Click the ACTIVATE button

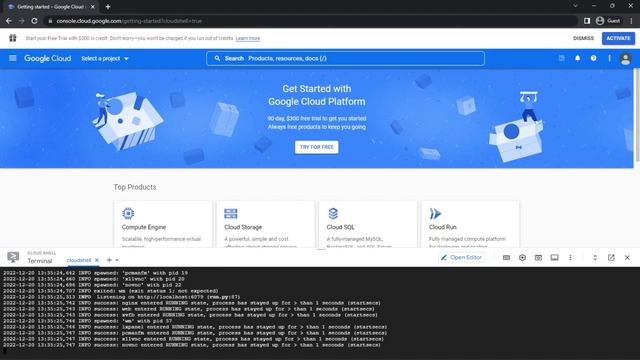click(x=618, y=38)
